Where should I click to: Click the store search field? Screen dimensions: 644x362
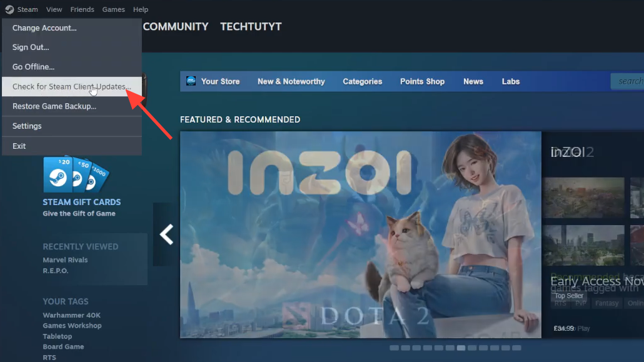click(x=628, y=81)
